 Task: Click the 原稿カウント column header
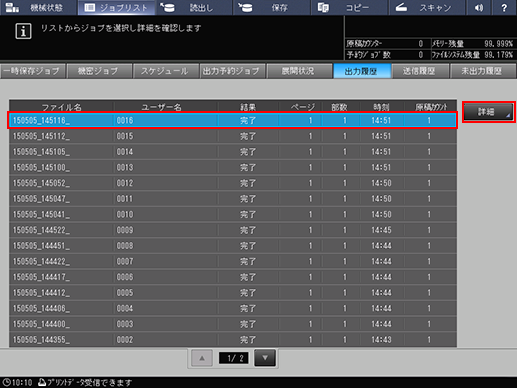point(431,107)
